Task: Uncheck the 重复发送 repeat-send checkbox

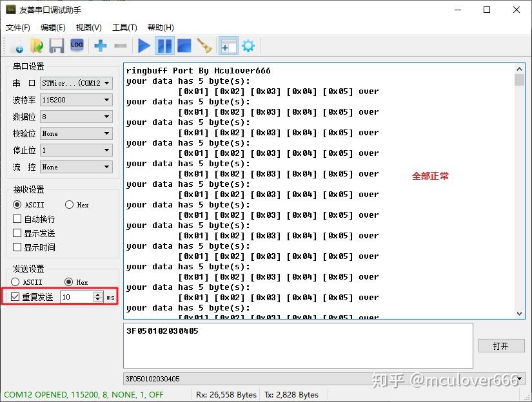Action: [15, 297]
